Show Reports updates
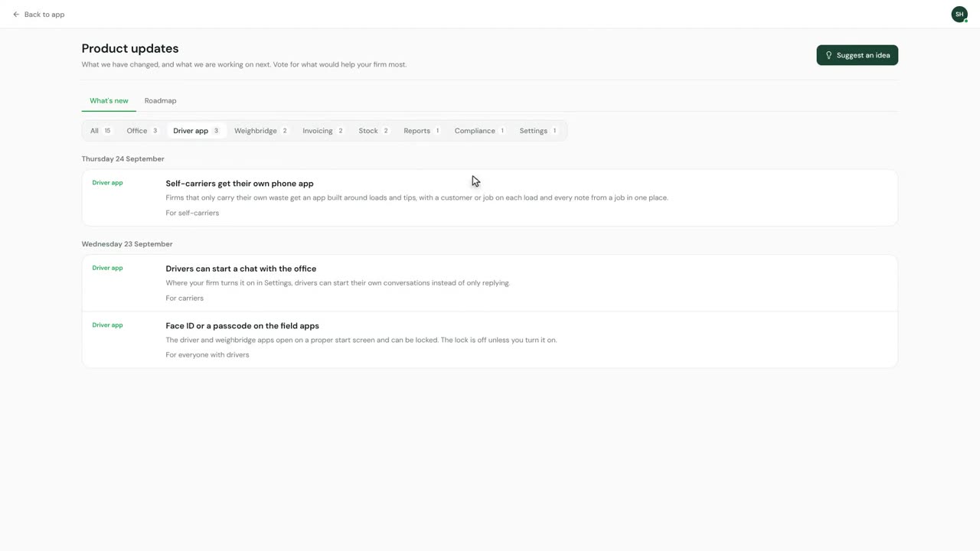This screenshot has height=551, width=980. (422, 131)
